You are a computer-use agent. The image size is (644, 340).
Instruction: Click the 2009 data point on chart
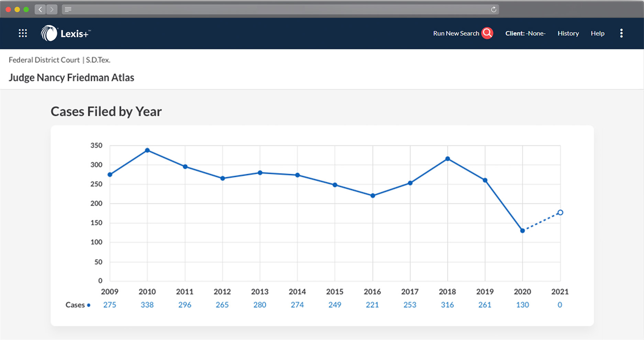(110, 175)
